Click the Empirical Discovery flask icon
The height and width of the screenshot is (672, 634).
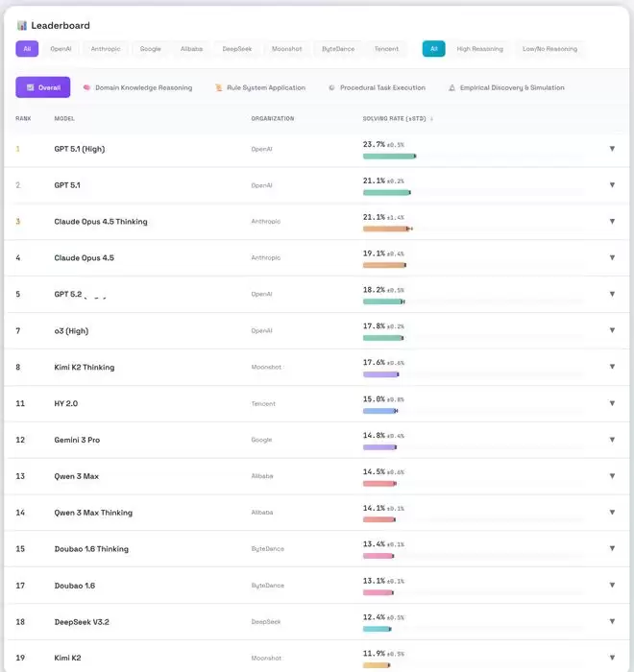coord(451,87)
